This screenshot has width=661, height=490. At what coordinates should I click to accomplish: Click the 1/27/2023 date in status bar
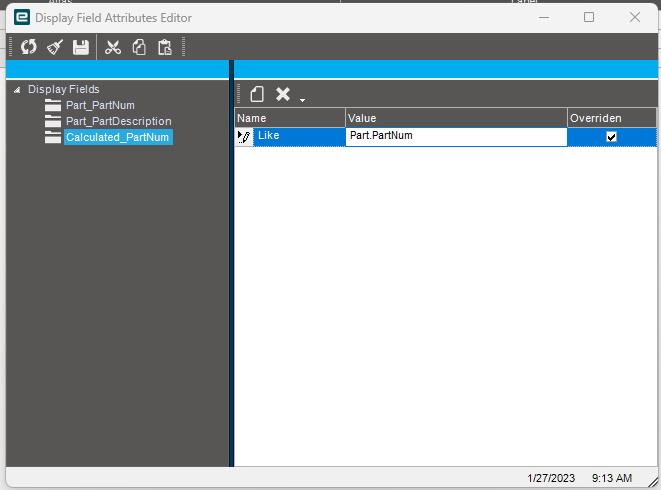[551, 478]
